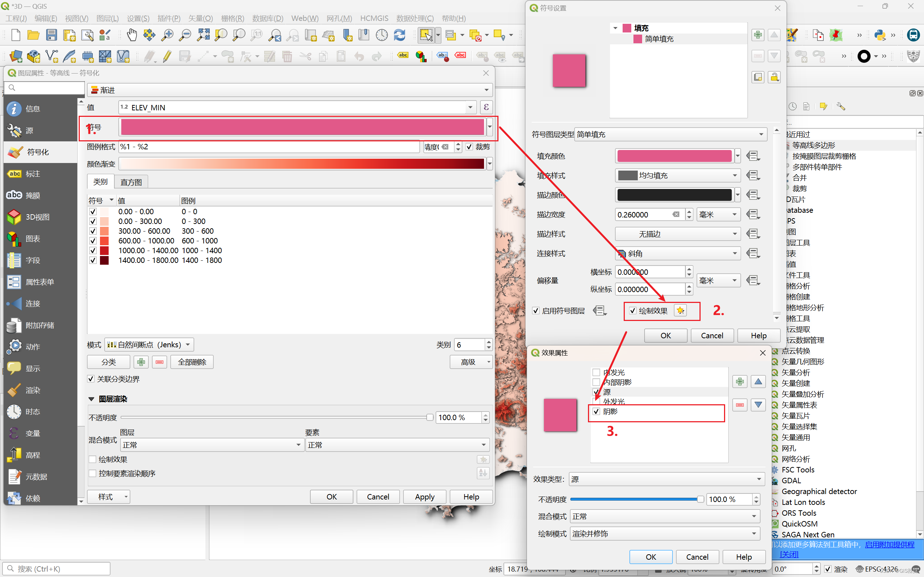This screenshot has height=577, width=924.
Task: Click the Pan Map hand tool
Action: (x=132, y=35)
